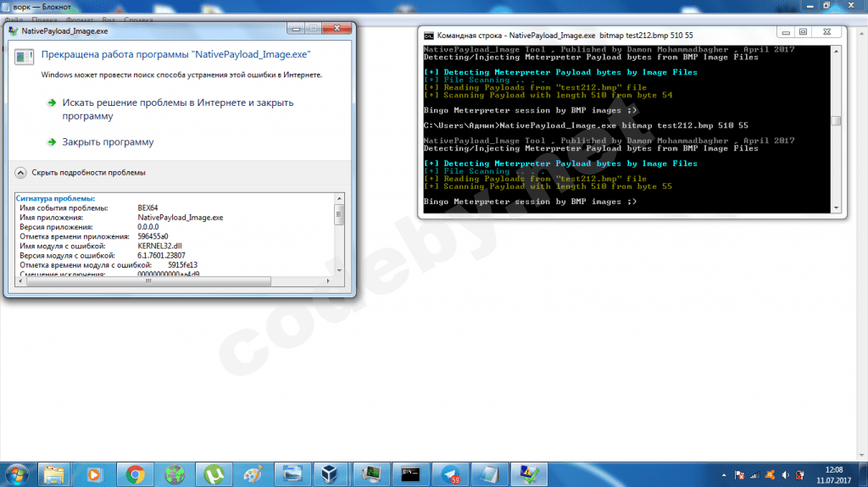Open the Вид menu in Notepad

pyautogui.click(x=108, y=20)
